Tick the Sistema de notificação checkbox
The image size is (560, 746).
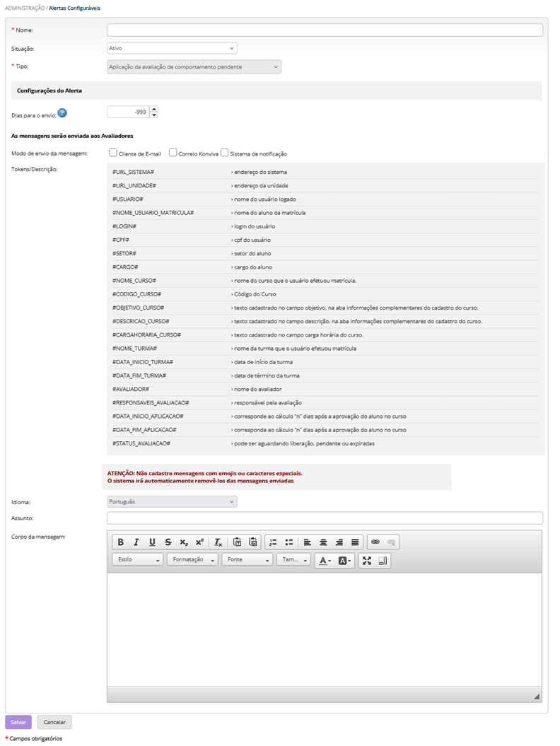(225, 153)
